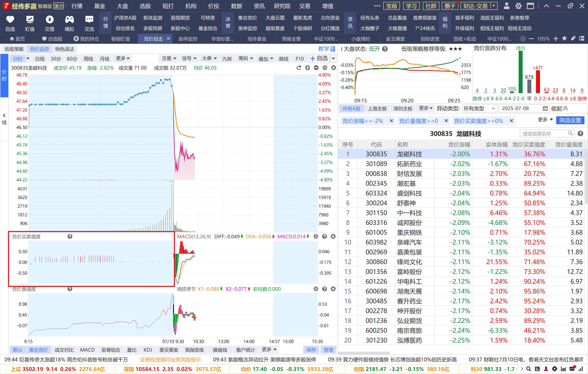The image size is (588, 374).
Task: Open the calendar icon beside 2025-07-08
Action: [x=545, y=108]
